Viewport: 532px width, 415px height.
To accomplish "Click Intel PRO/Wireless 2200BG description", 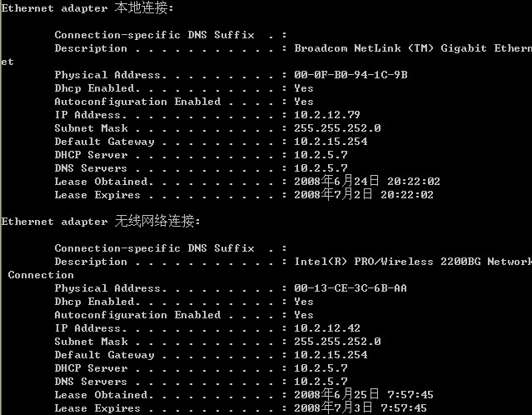I will point(413,262).
